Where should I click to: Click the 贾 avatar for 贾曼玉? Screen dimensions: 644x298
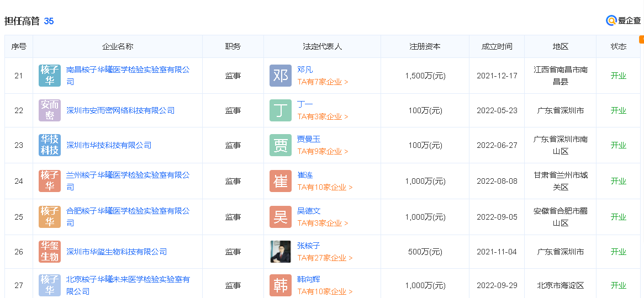pos(281,145)
